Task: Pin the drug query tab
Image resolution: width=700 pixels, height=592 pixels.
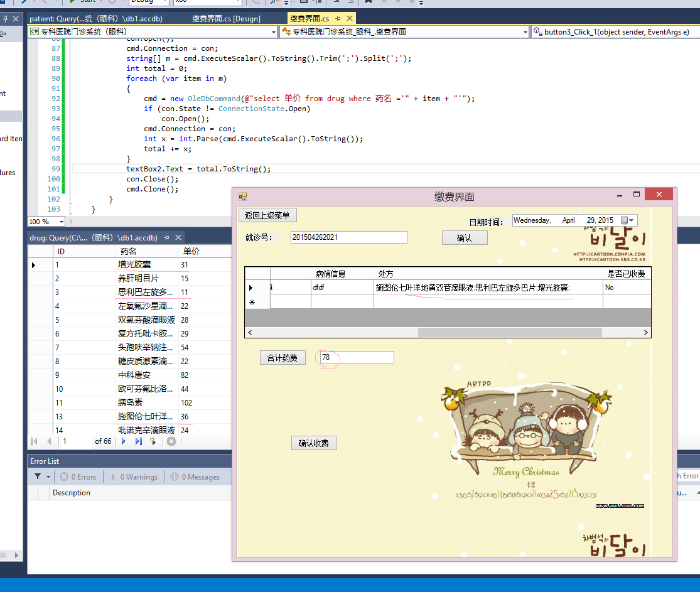Action: coord(166,237)
